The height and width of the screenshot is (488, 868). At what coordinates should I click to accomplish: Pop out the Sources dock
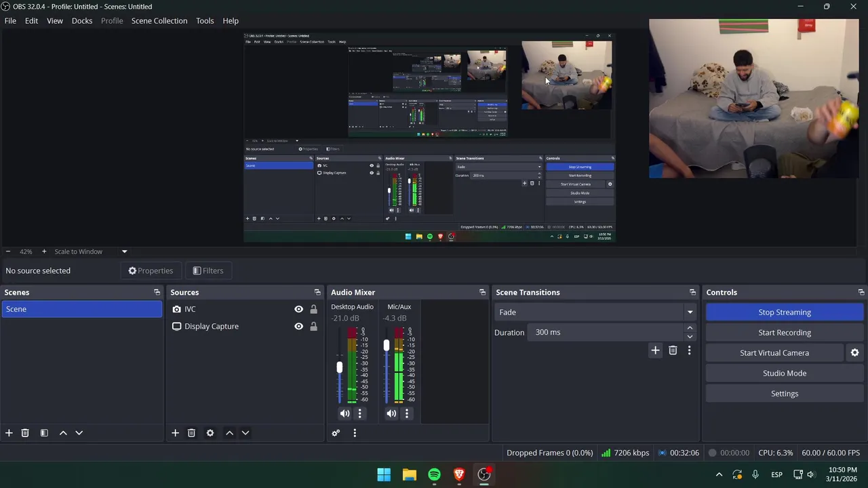[317, 292]
